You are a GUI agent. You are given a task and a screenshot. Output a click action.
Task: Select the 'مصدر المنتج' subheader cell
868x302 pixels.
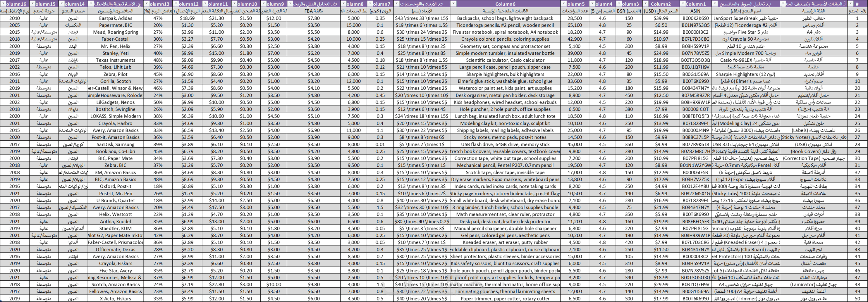pyautogui.click(x=73, y=11)
